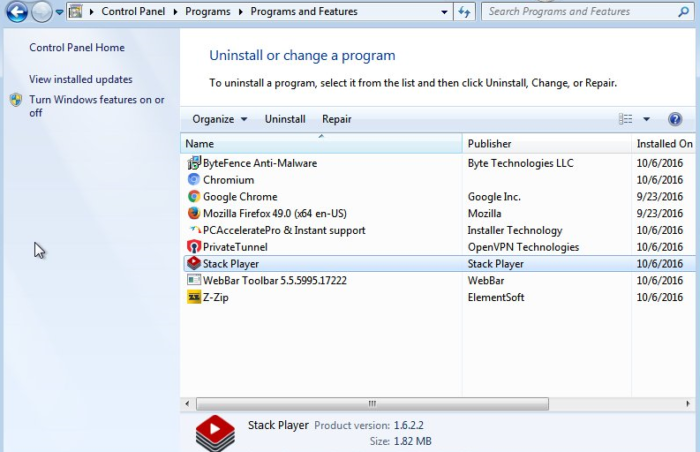The image size is (700, 452).
Task: Select WebBar Toolbar 5.5.5995.17222 entry
Action: (x=275, y=280)
